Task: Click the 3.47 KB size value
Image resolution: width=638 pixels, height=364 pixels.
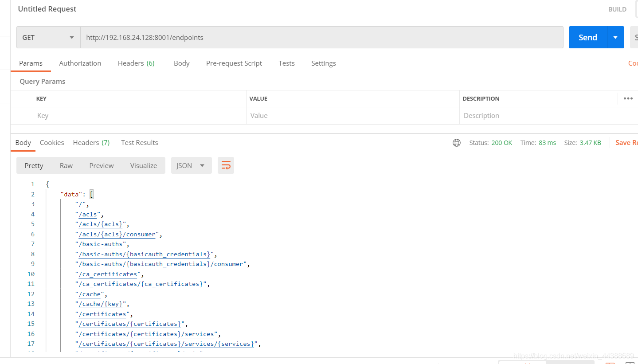Action: pos(591,143)
